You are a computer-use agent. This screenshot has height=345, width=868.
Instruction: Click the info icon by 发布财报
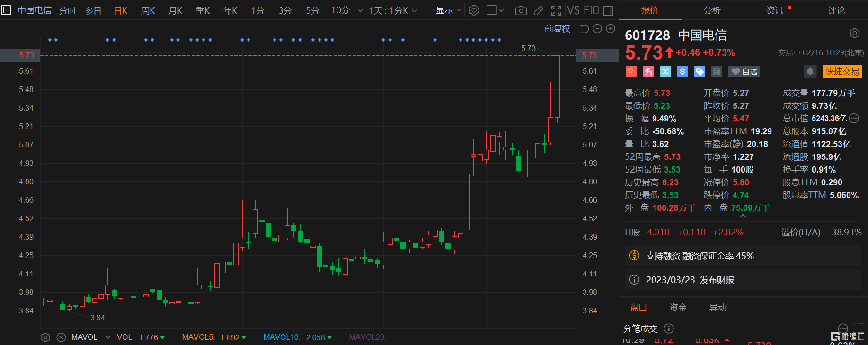tap(634, 280)
